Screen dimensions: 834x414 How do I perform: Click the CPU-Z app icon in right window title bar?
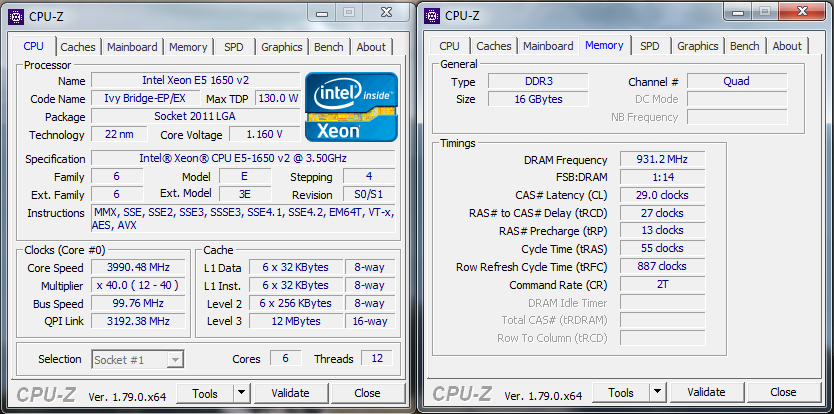432,16
